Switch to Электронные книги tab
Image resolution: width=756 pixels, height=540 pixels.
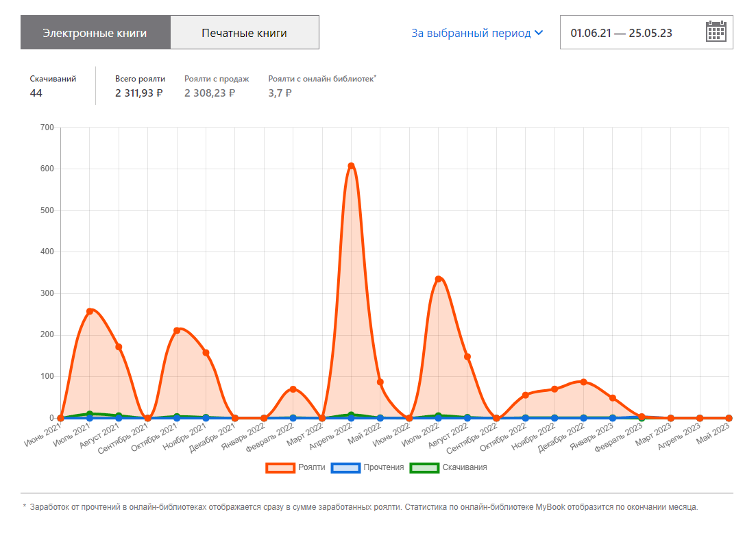pyautogui.click(x=95, y=32)
